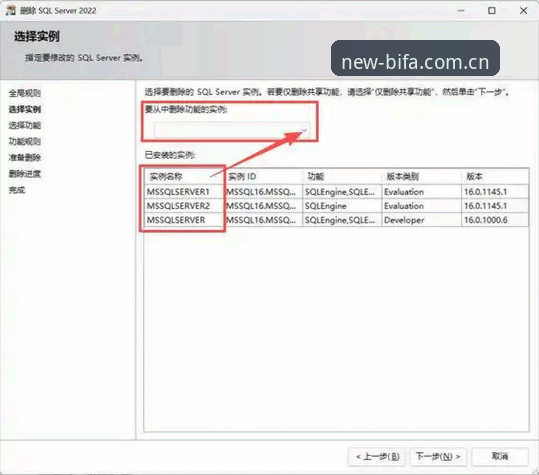Click the Developer edition cell
539x475 pixels.
(421, 220)
